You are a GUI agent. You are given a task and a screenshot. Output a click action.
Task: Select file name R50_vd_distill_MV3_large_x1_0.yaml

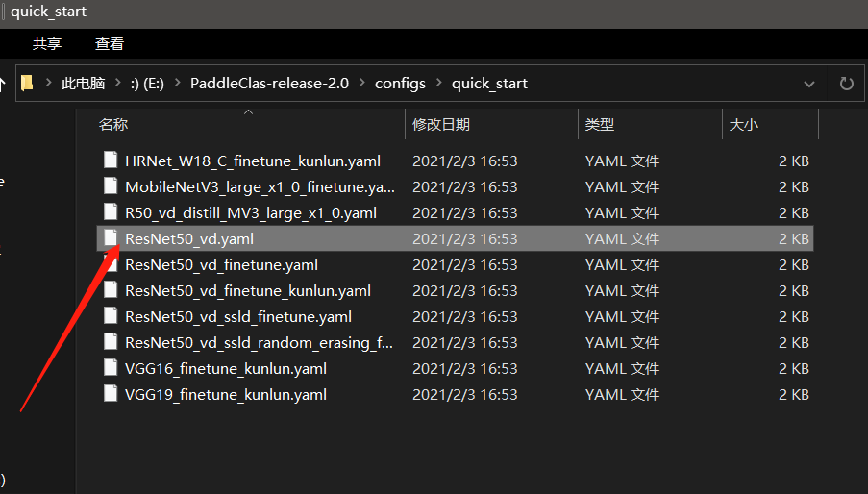(x=251, y=213)
